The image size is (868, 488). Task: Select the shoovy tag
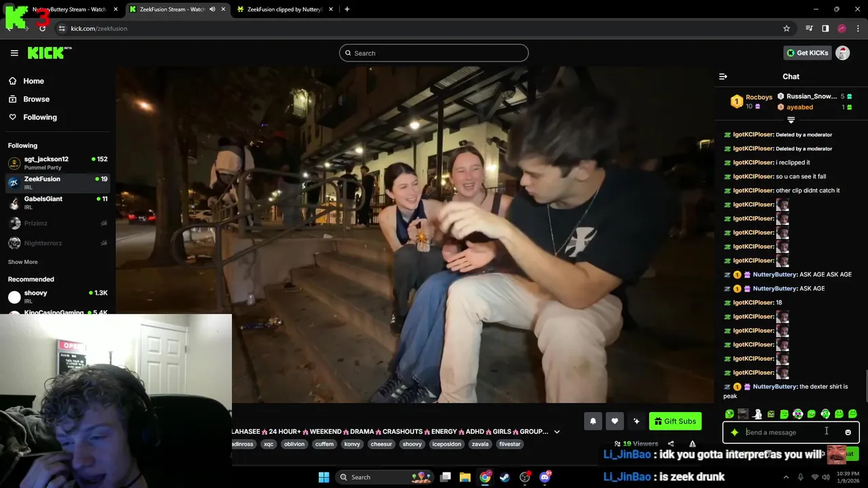(412, 444)
